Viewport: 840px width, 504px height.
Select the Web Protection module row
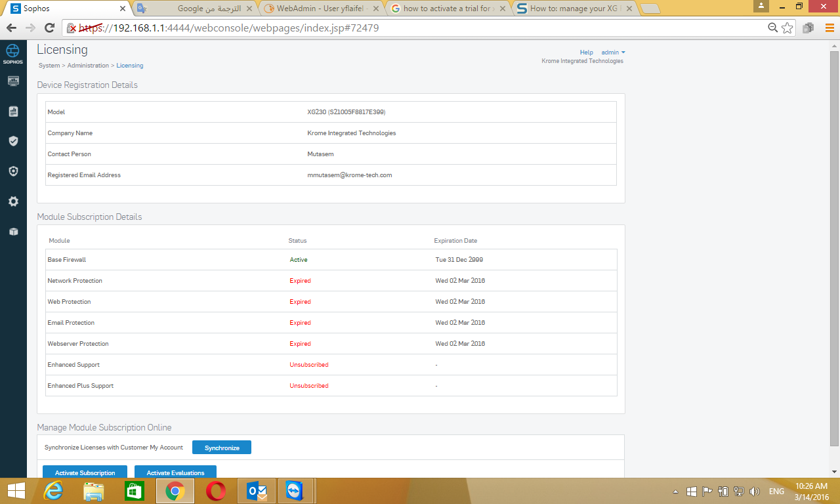331,302
